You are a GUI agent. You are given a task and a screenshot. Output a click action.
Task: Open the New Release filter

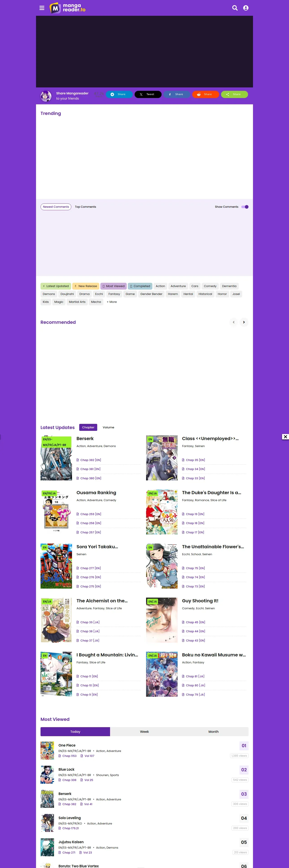click(x=86, y=286)
